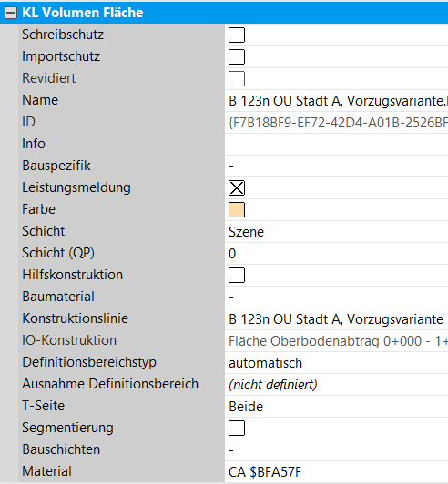
Task: Toggle the Revidiert checkbox
Action: tap(237, 79)
